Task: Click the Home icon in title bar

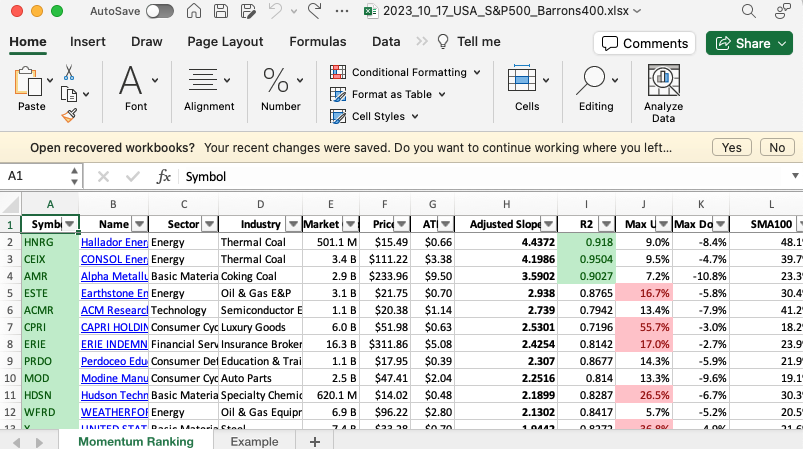Action: 194,11
